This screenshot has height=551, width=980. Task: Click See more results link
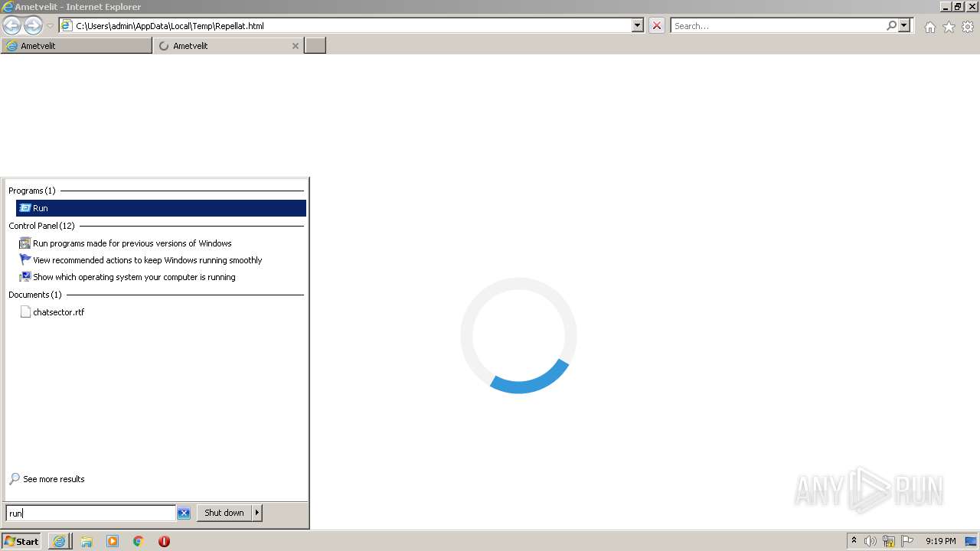tap(54, 479)
